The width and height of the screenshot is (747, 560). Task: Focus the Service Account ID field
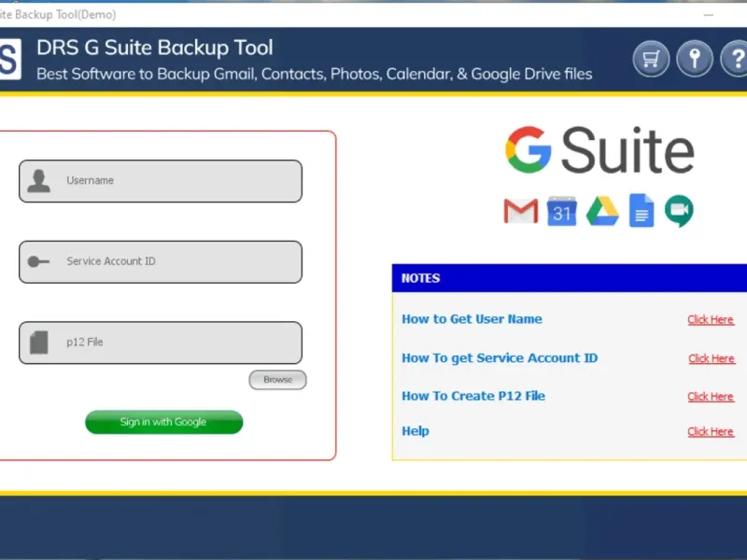click(161, 262)
